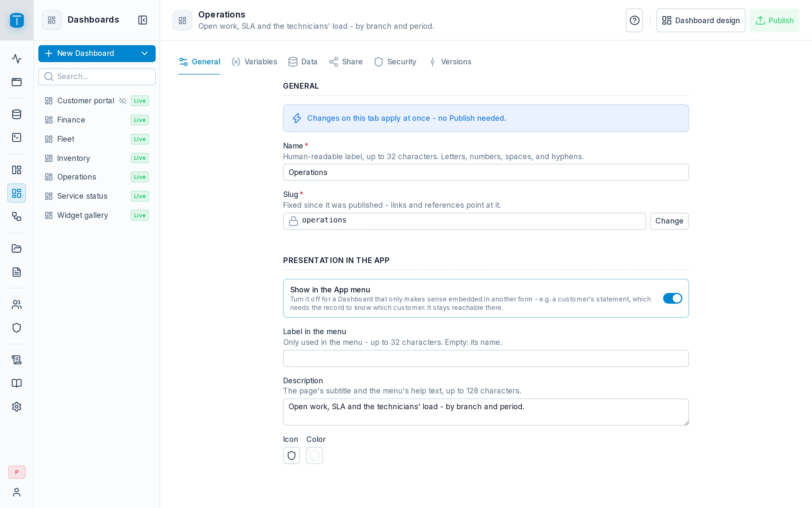812x508 pixels.
Task: Open the window panel icon in sidebar
Action: click(x=17, y=82)
